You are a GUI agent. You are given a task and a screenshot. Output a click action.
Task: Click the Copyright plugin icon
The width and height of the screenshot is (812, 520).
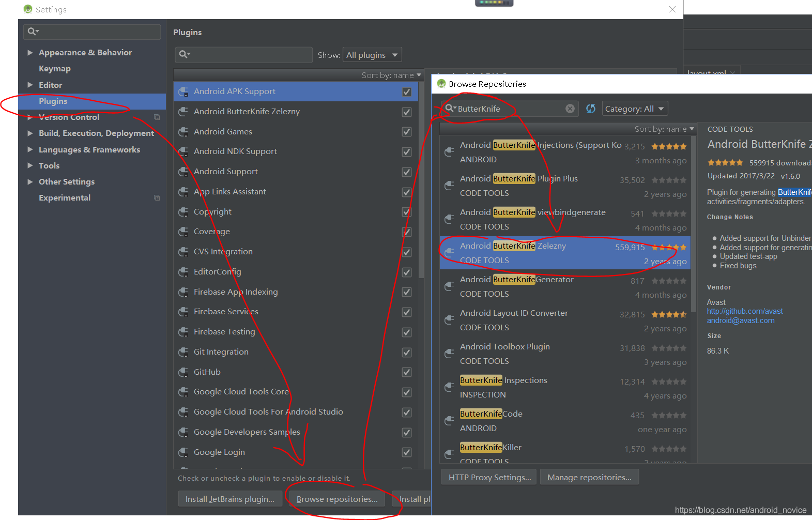[x=183, y=212]
